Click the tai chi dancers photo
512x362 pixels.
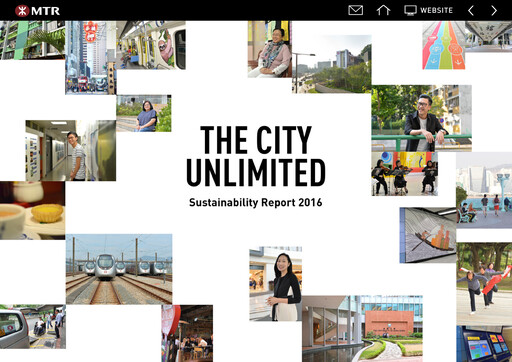[484, 284]
